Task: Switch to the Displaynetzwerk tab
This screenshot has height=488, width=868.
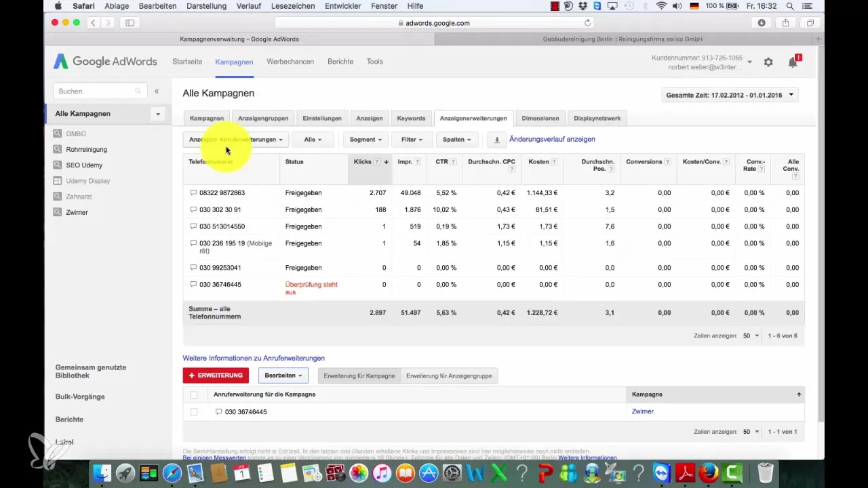Action: (x=597, y=118)
